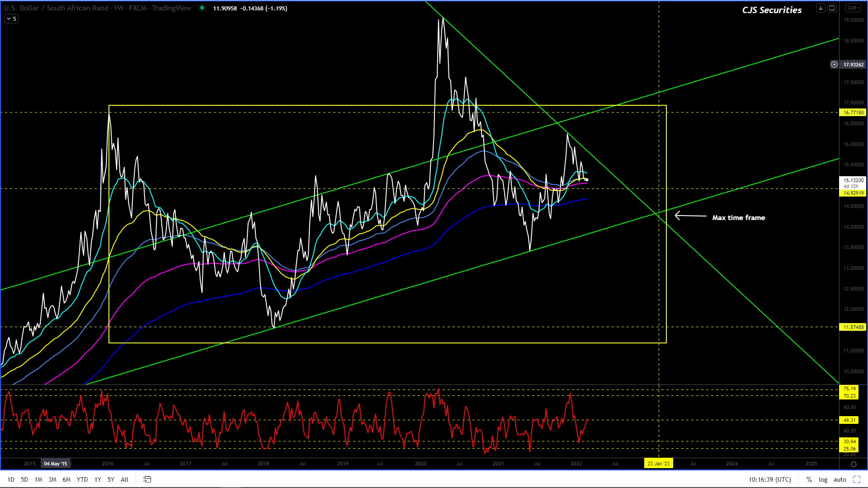Open time axis settings gear icon
The height and width of the screenshot is (488, 868).
tap(854, 464)
